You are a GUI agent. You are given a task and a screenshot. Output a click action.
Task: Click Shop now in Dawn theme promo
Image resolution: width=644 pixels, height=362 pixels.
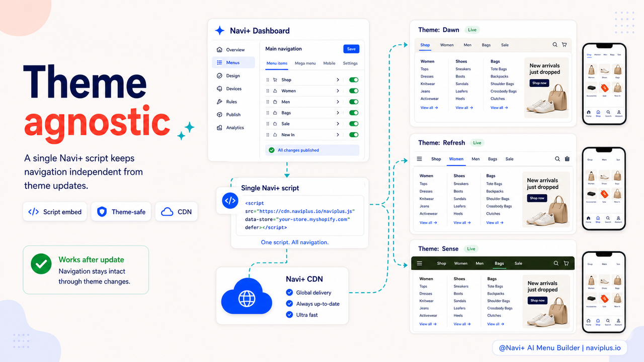pyautogui.click(x=539, y=83)
